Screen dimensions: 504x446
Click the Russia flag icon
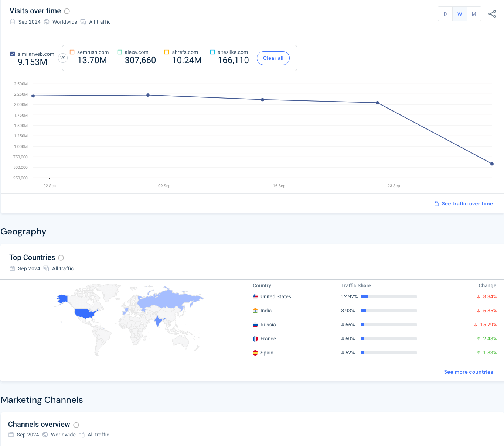pos(255,325)
